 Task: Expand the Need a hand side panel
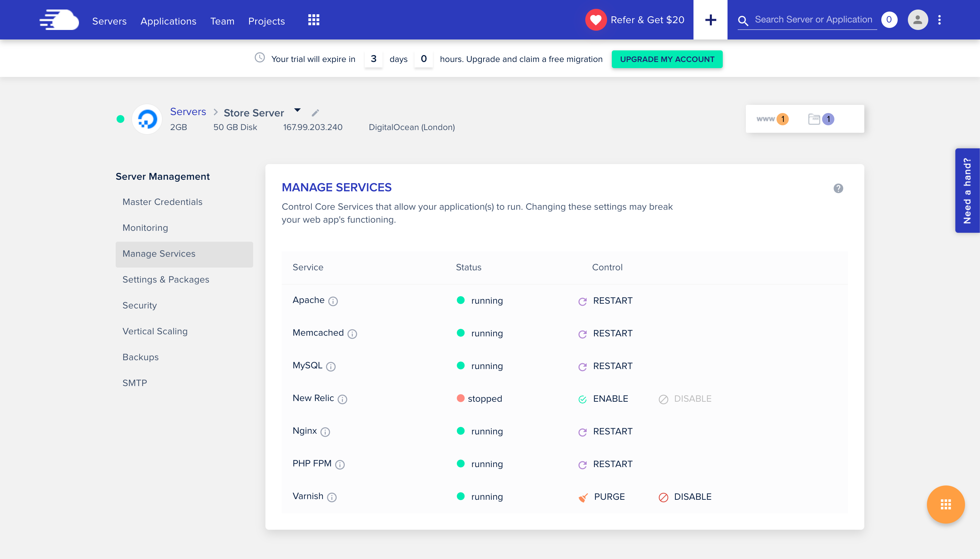click(x=967, y=190)
